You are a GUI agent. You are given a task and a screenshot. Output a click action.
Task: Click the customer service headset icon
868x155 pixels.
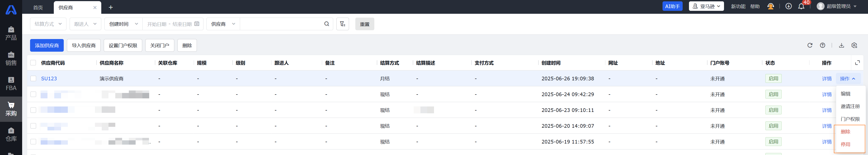coord(770,6)
